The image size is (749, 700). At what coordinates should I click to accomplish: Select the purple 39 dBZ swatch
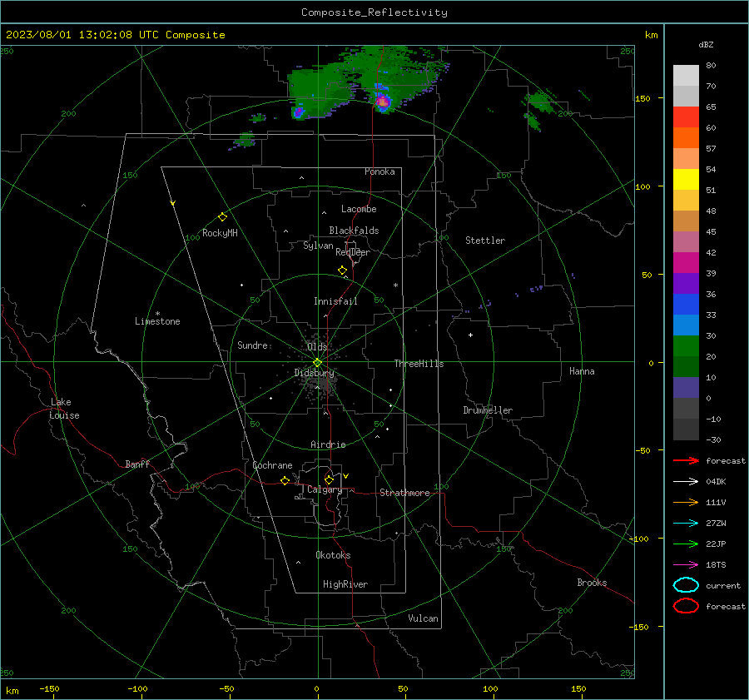686,283
